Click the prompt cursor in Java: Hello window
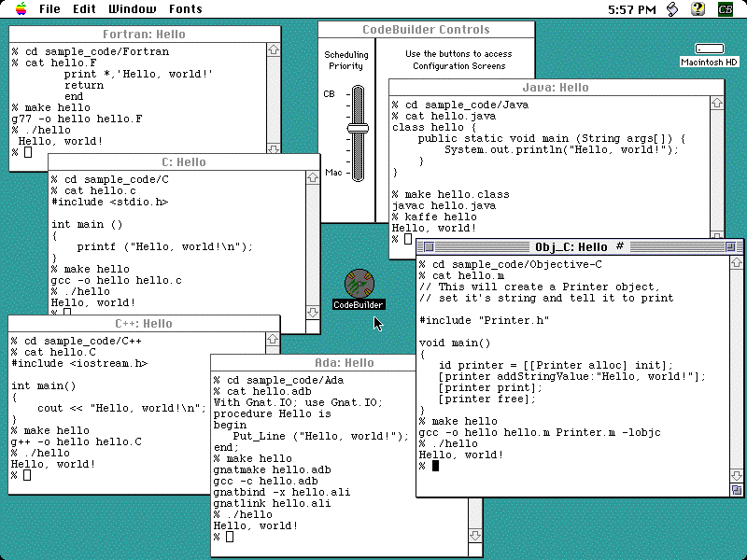The width and height of the screenshot is (747, 560). point(408,239)
